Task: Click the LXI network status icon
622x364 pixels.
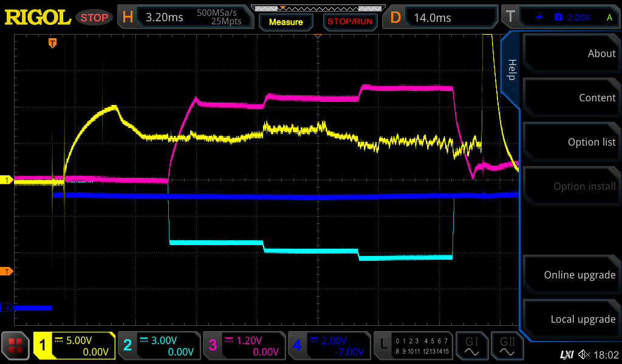Action: coord(566,354)
